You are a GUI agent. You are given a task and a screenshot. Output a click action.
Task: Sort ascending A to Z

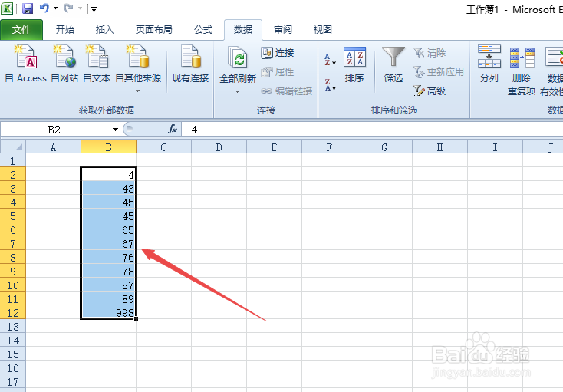coord(330,59)
